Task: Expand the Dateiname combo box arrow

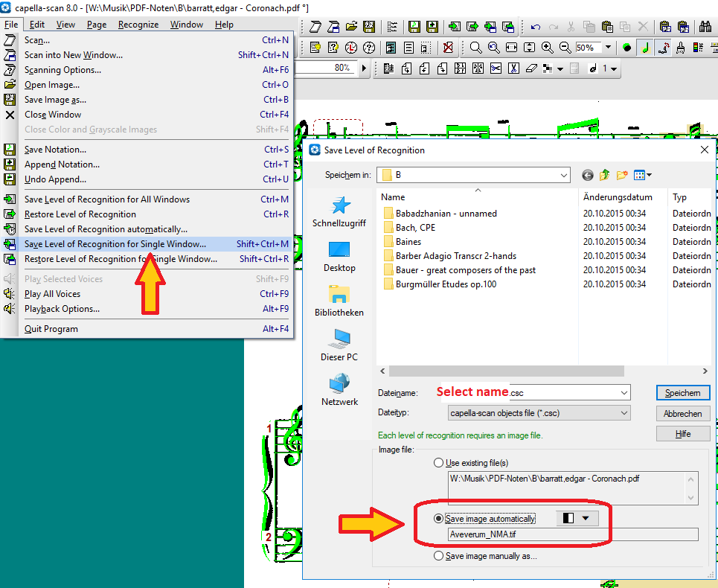Action: click(624, 393)
